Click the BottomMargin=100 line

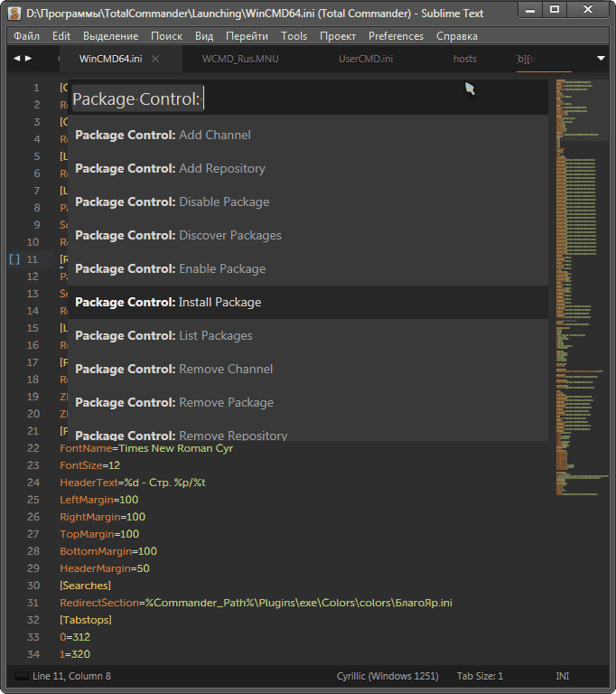108,551
